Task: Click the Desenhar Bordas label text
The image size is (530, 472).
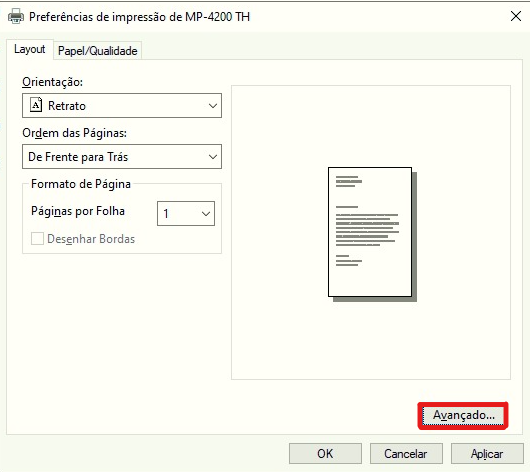Action: pos(91,239)
